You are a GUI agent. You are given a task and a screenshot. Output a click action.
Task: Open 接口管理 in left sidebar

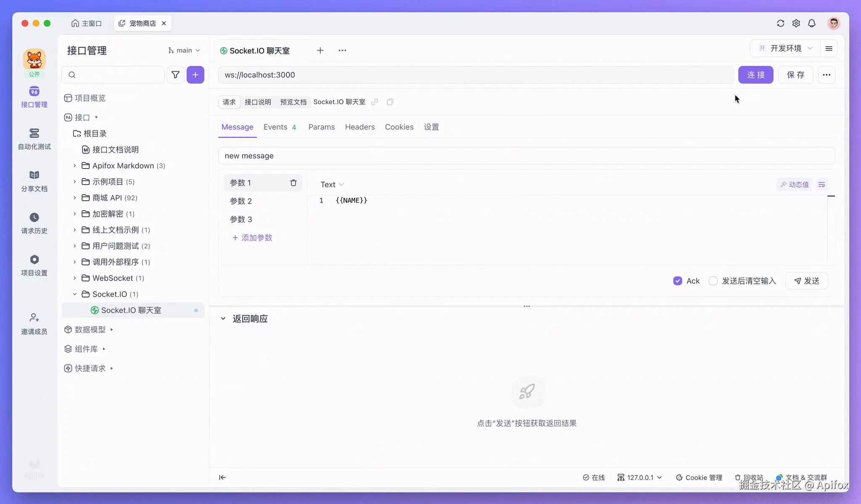34,98
